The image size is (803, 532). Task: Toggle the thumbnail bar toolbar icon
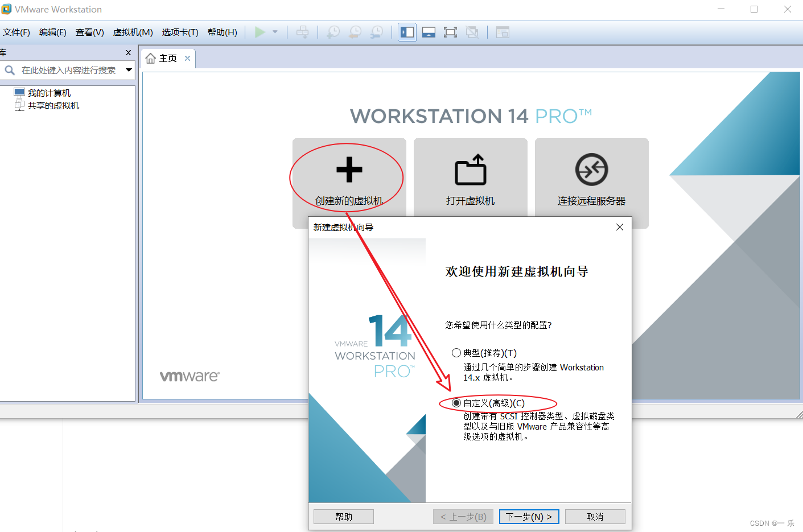coord(429,32)
